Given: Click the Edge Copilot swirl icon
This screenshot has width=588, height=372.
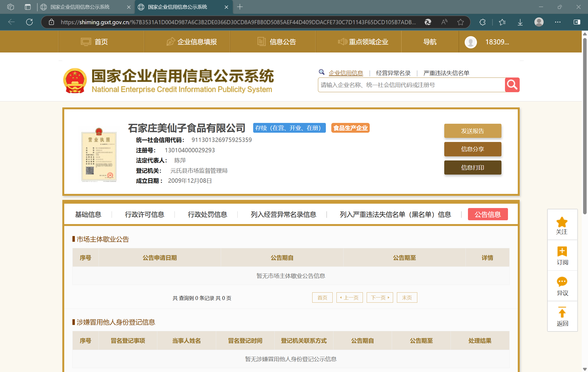Looking at the screenshot, I should 428,22.
